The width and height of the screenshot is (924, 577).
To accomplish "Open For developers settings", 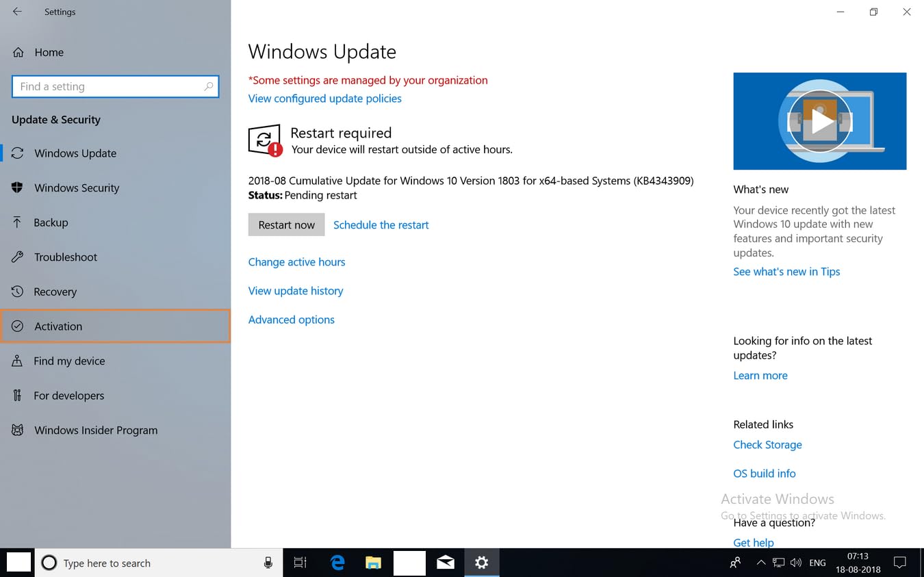I will point(68,396).
